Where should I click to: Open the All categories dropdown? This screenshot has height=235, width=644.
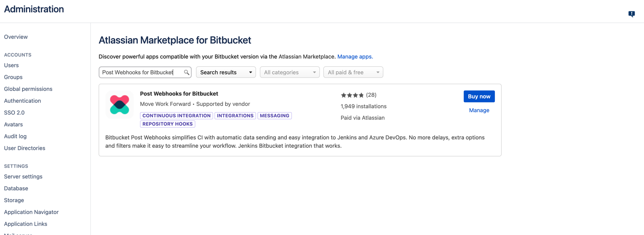[289, 72]
